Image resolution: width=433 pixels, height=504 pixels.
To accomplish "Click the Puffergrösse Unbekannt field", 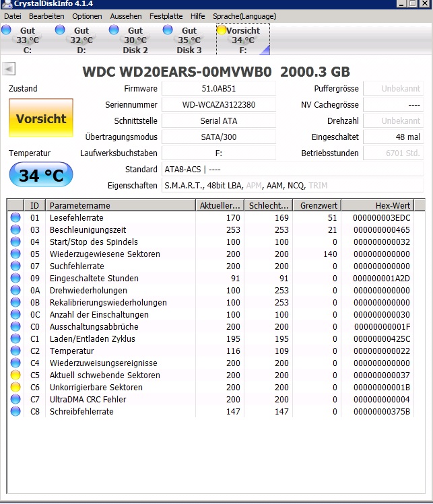I will (393, 88).
